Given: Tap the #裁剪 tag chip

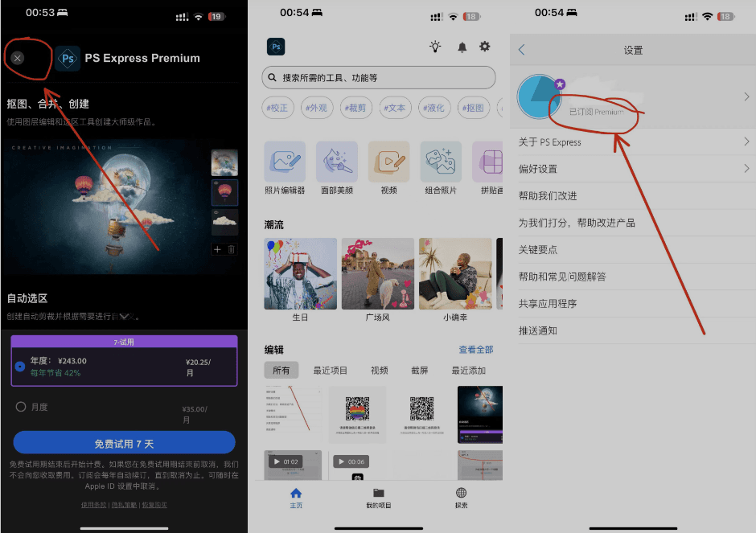Looking at the screenshot, I should 355,108.
